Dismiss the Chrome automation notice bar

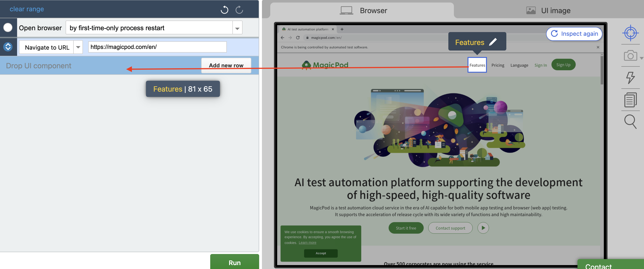pos(598,47)
